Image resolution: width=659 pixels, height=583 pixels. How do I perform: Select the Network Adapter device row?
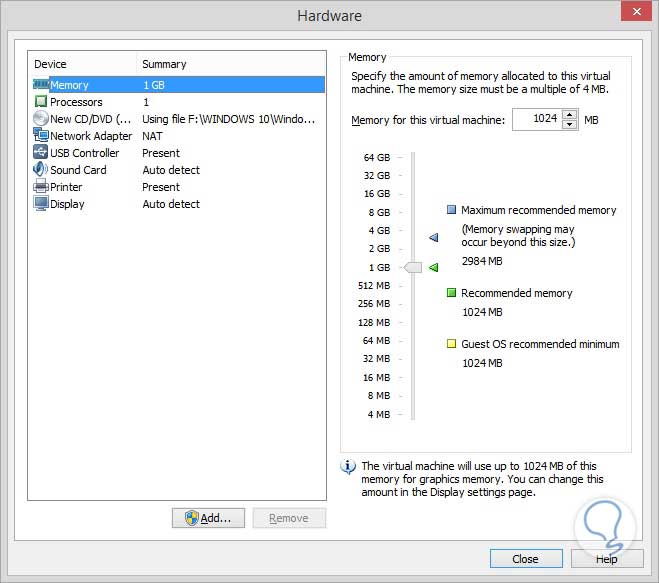(x=179, y=136)
